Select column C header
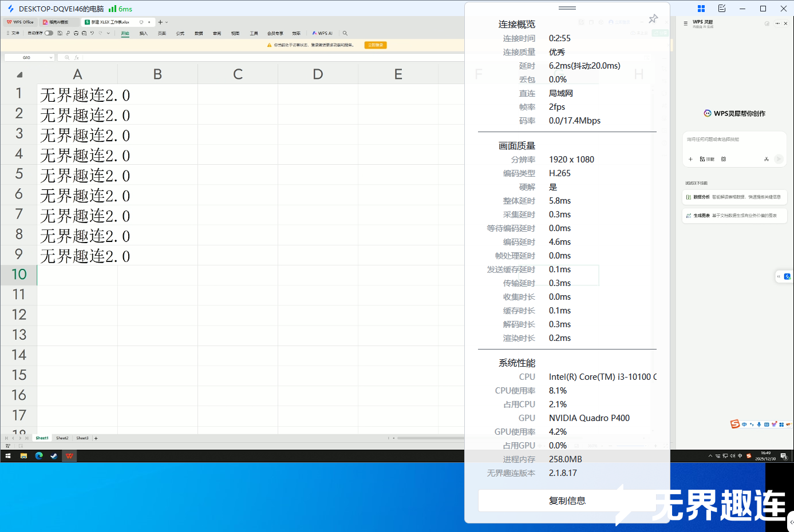The height and width of the screenshot is (532, 794). [x=238, y=74]
